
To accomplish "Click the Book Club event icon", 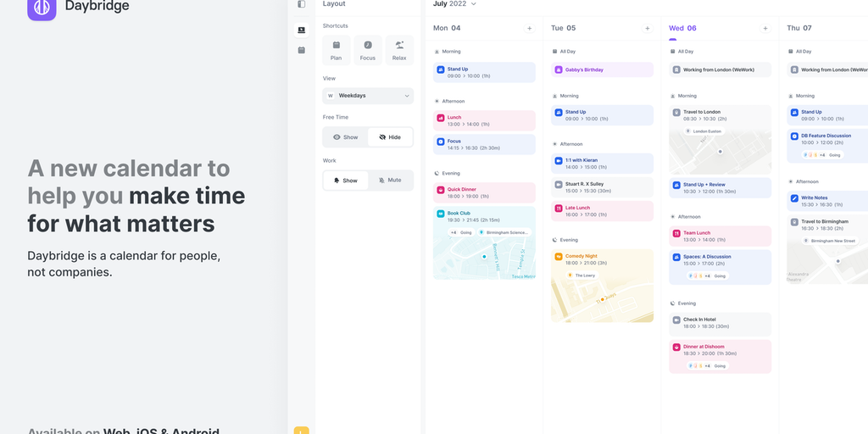I will pos(441,214).
